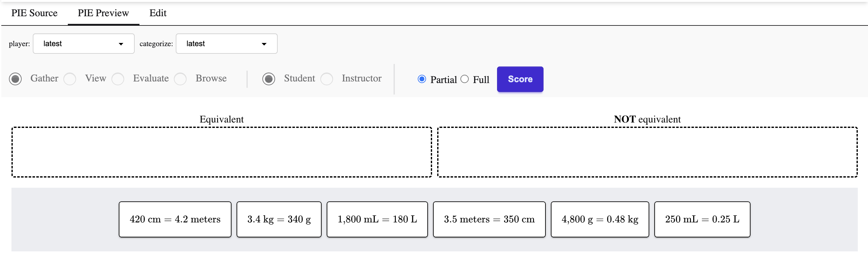Screen dimensions: 868x259
Task: Select the '3.5 meters = 350 cm' card
Action: [489, 219]
